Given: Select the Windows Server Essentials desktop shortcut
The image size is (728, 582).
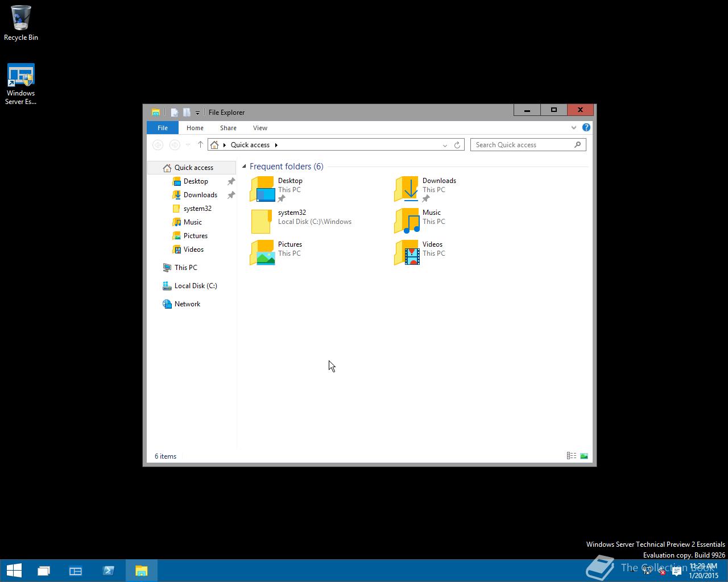Looking at the screenshot, I should 21,84.
